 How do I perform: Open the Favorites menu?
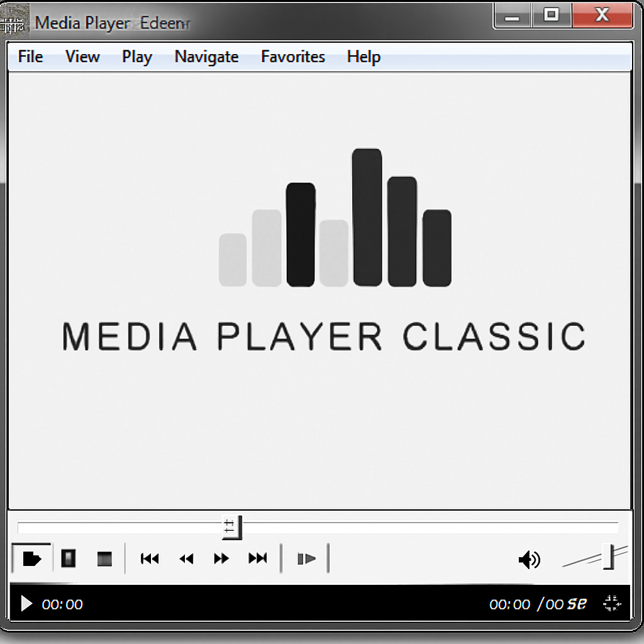coord(292,57)
